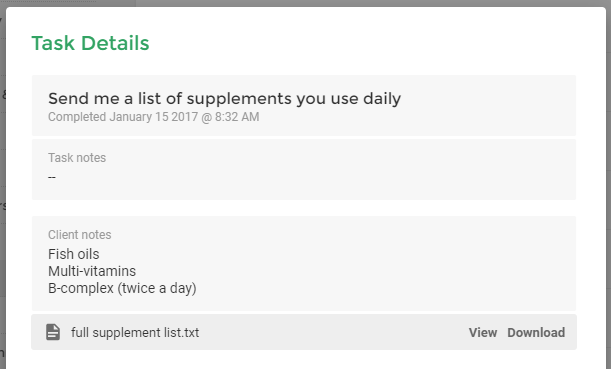Click blank space in the attachment row

(x=331, y=332)
